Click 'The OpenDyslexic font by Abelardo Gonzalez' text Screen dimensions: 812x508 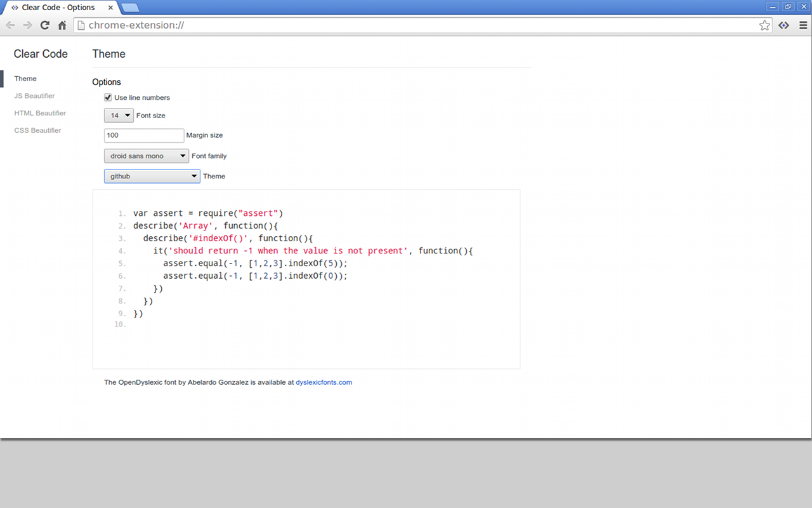tap(176, 382)
